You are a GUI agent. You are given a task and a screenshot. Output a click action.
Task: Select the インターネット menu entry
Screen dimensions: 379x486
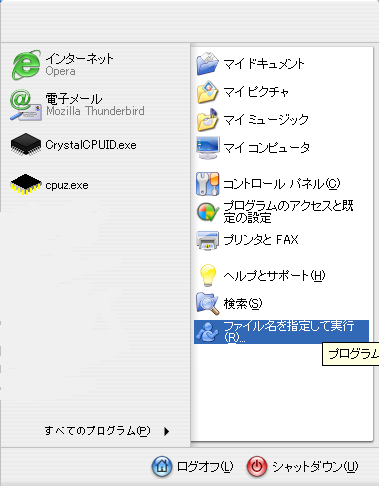point(96,65)
